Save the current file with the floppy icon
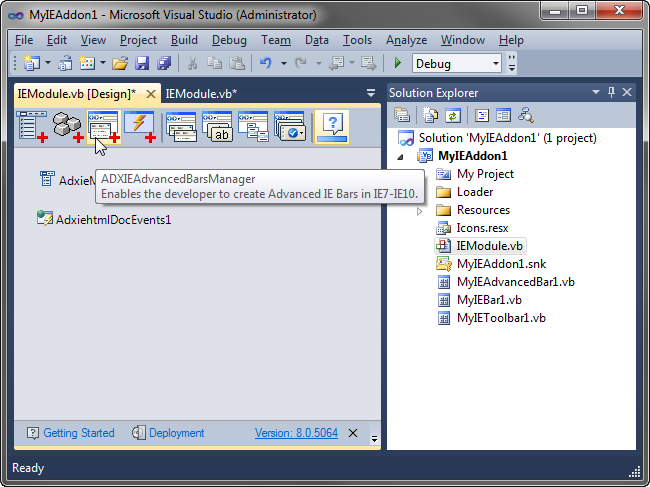Screen dimensions: 650x487 142,63
